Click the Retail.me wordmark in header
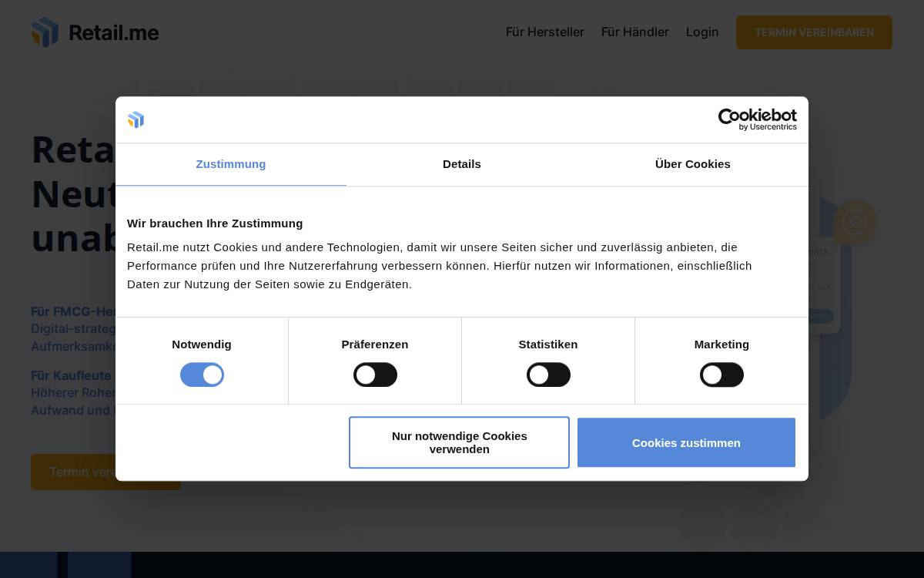924x578 pixels. (x=114, y=32)
